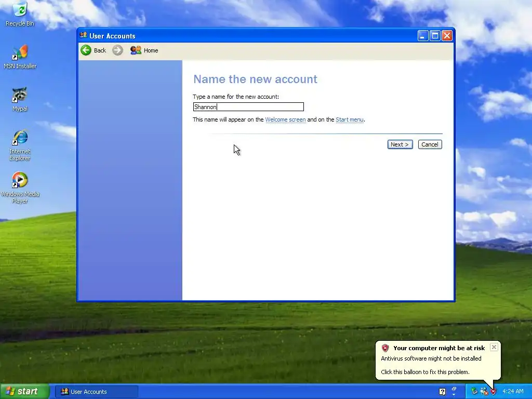Open the Start menu help link
The height and width of the screenshot is (399, 532).
coord(350,120)
